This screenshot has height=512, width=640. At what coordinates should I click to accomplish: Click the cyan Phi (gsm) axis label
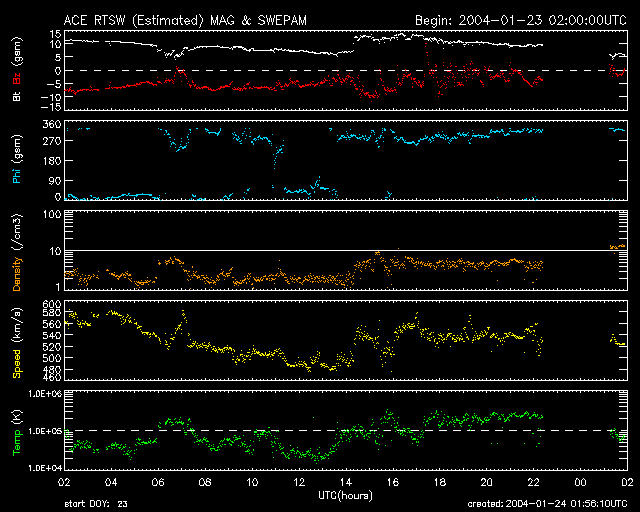[x=17, y=160]
